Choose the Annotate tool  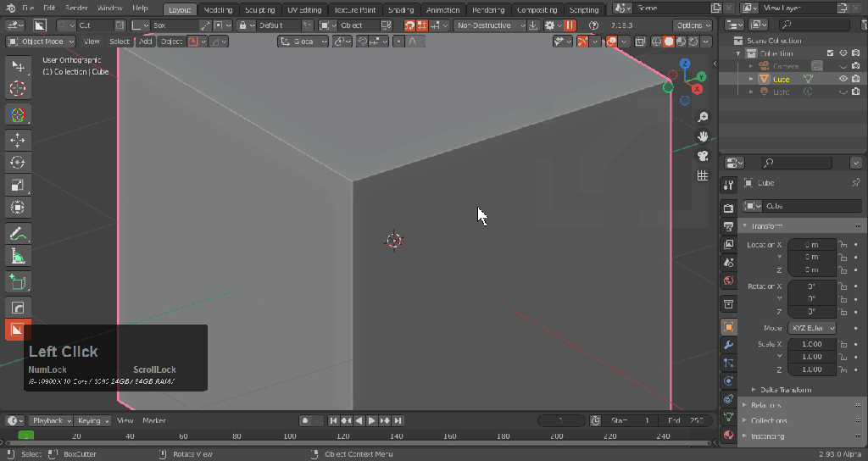click(18, 233)
